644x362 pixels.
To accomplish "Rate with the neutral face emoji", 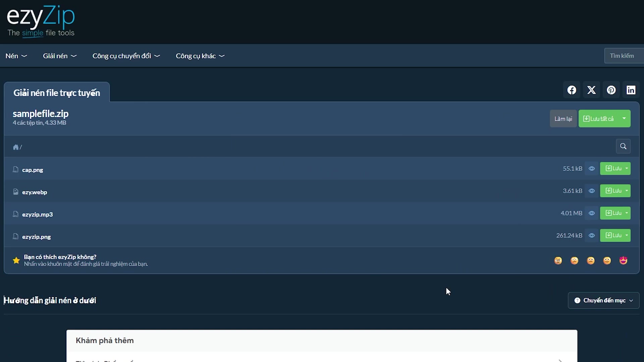I will pyautogui.click(x=591, y=260).
